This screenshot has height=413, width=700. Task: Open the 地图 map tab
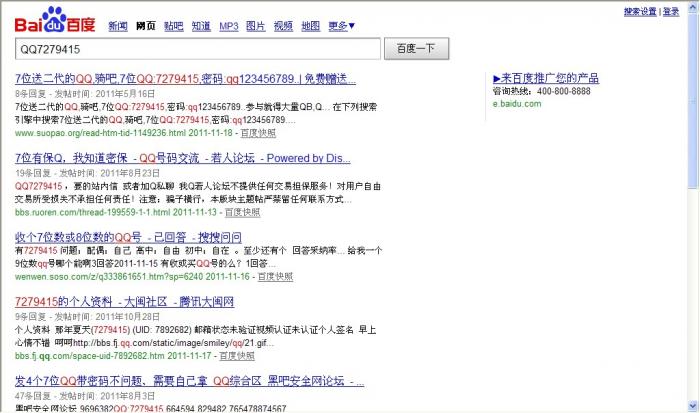311,26
